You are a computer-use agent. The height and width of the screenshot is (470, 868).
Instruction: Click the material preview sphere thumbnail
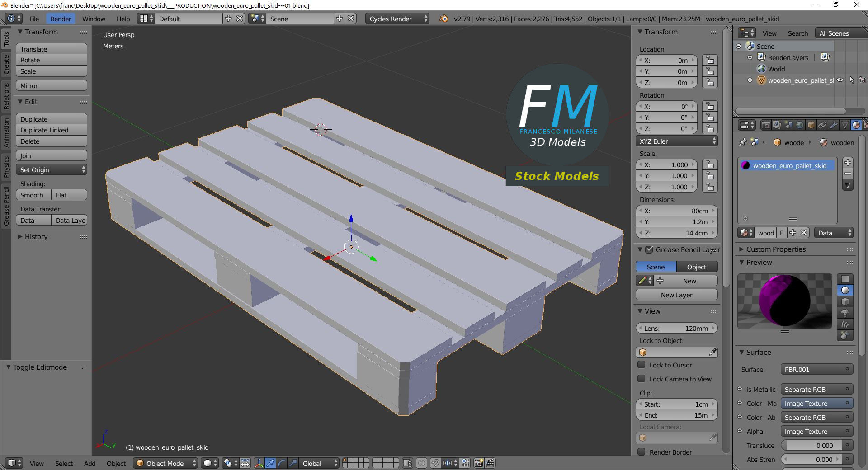click(x=784, y=301)
